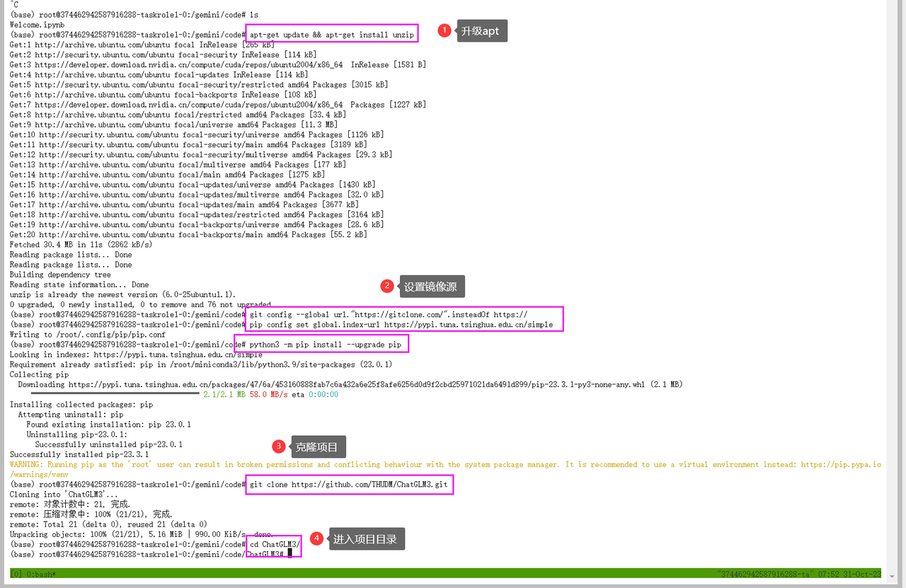Select the 'Requirement already satisfied: pip' line
This screenshot has width=906, height=588.
(201, 364)
